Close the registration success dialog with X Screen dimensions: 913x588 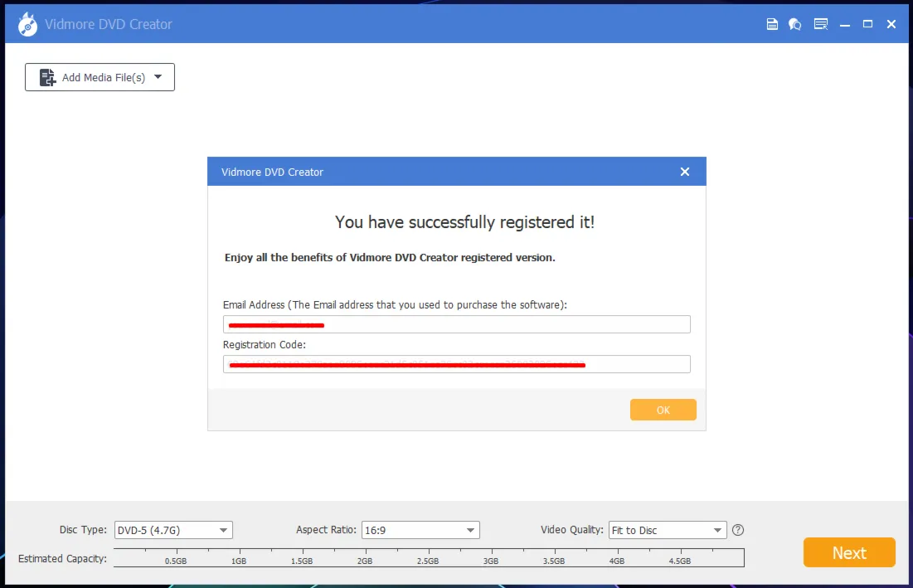[685, 172]
